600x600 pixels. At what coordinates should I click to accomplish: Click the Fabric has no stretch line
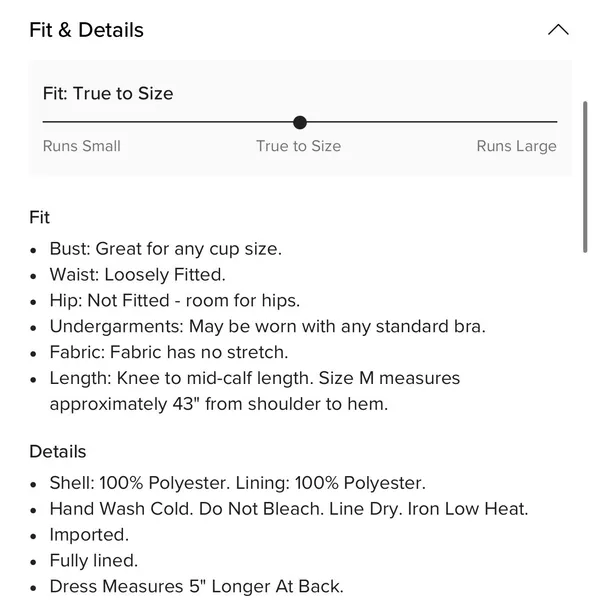click(x=169, y=352)
